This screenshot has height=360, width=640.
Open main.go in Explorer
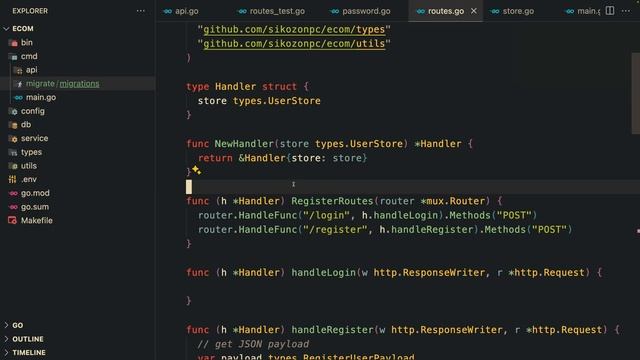(x=41, y=98)
